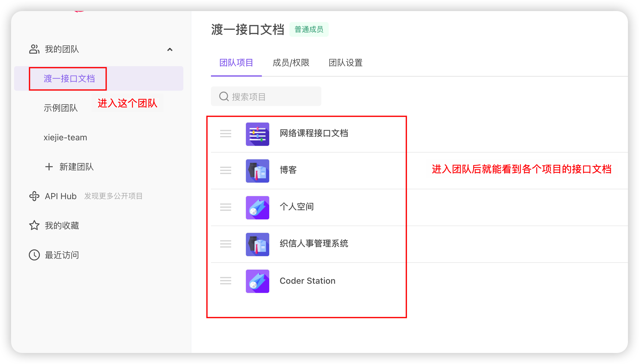Click drag handle of 博客 row
The width and height of the screenshot is (639, 364).
coord(226,170)
